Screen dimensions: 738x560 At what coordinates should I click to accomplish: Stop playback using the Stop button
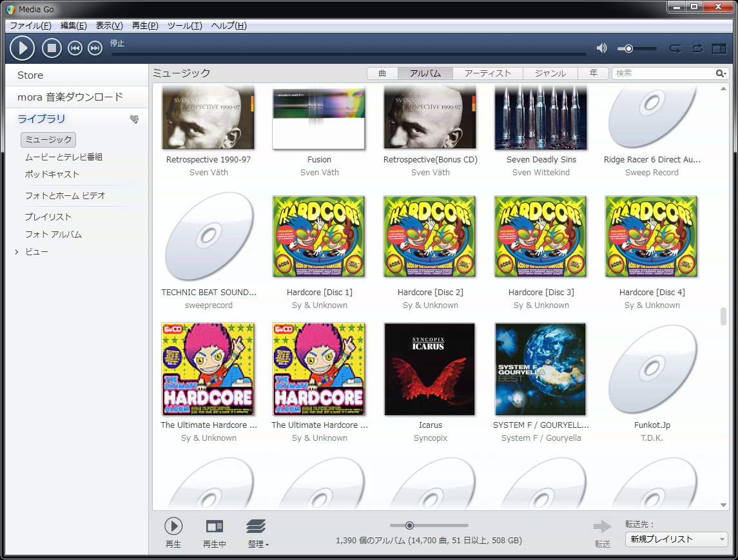pos(52,48)
